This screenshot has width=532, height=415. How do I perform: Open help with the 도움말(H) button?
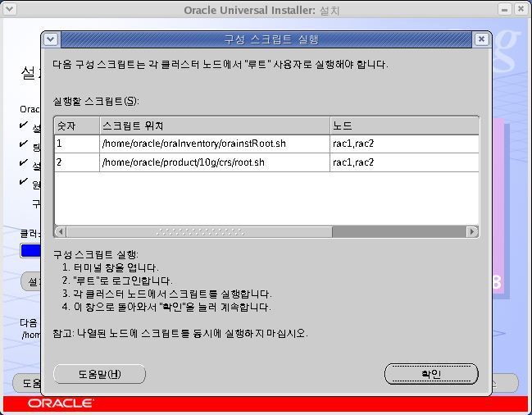99,374
